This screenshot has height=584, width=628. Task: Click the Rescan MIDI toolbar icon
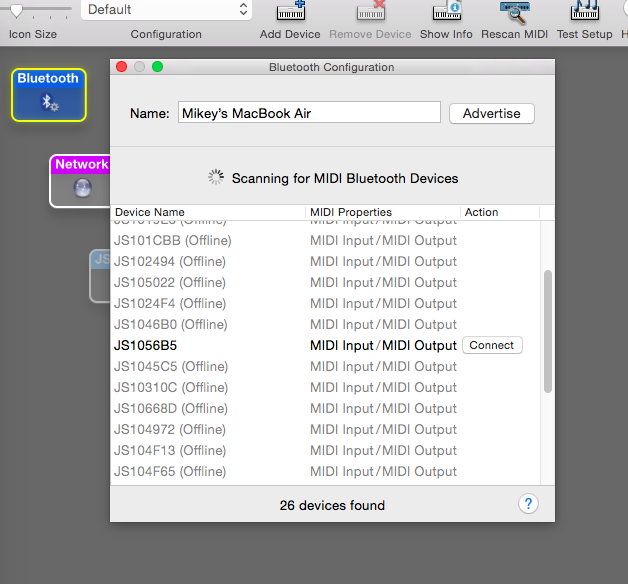pyautogui.click(x=516, y=13)
